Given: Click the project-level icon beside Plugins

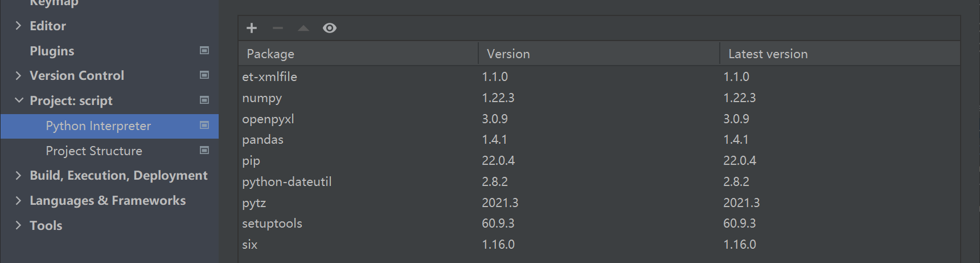Looking at the screenshot, I should [204, 50].
